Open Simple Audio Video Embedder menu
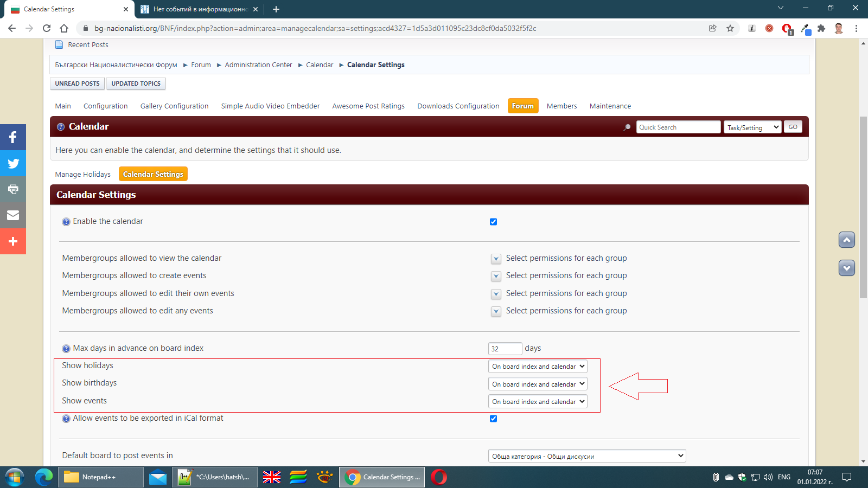This screenshot has height=488, width=868. coord(270,106)
